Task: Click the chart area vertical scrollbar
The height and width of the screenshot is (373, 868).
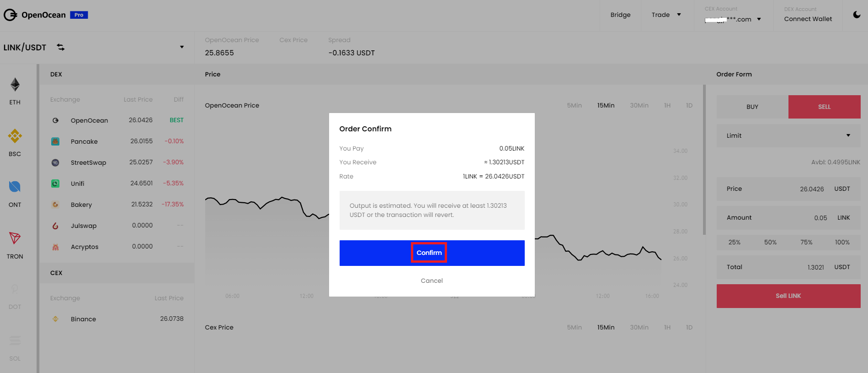Action: pos(704,160)
